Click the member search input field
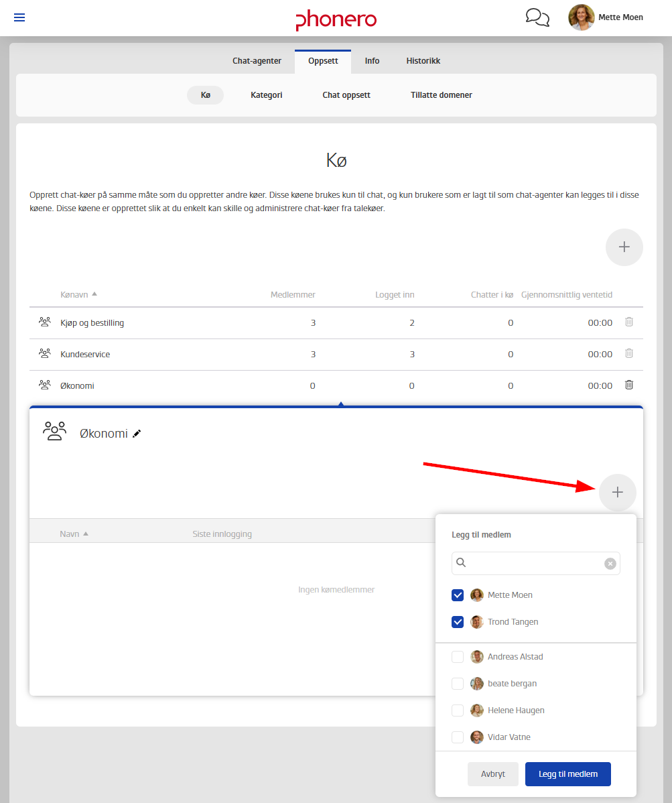 (536, 563)
